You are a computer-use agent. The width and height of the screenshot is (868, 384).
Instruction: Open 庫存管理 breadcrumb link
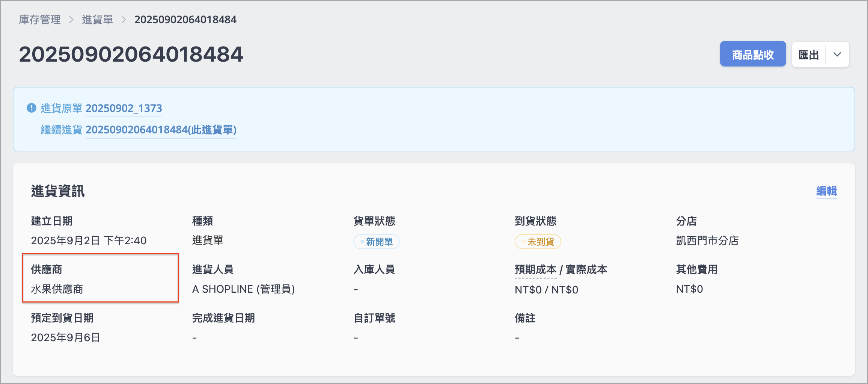pyautogui.click(x=40, y=20)
